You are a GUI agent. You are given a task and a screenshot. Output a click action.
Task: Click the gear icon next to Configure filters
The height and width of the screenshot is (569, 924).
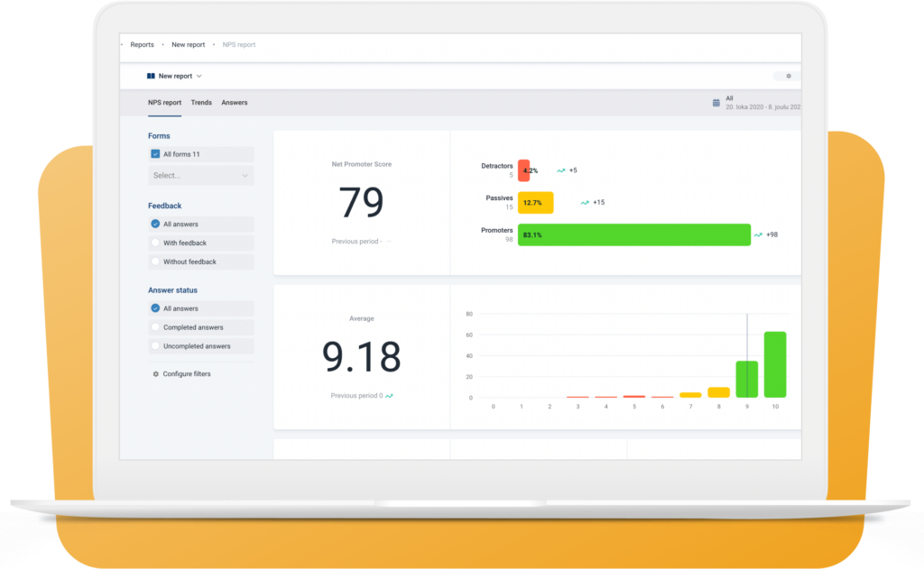155,374
